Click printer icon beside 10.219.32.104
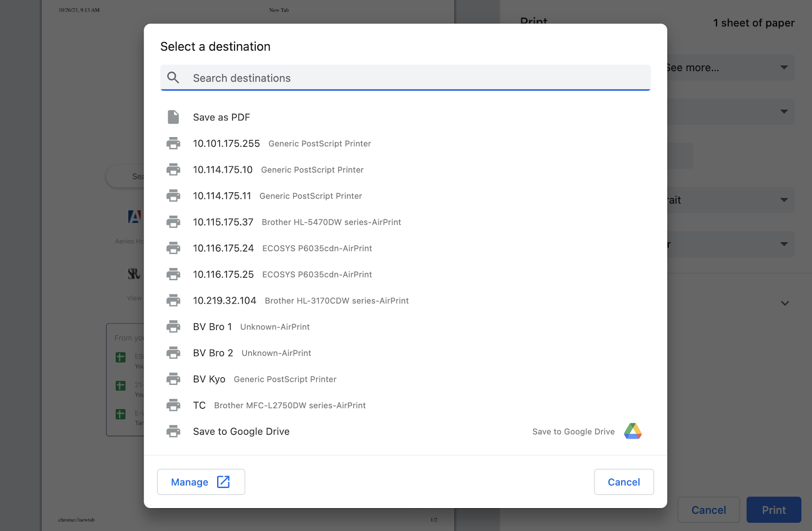The height and width of the screenshot is (531, 812). coord(173,301)
